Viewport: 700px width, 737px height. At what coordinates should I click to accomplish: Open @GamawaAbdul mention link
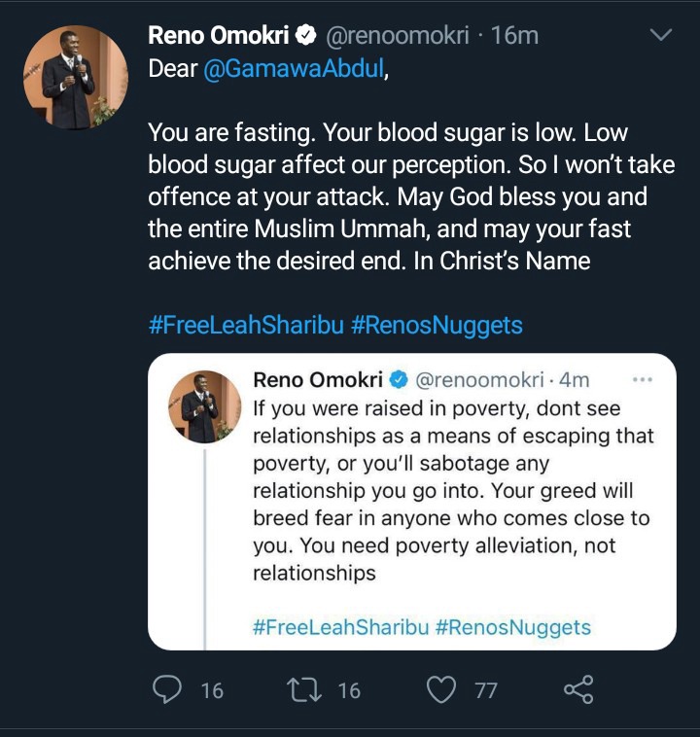295,68
